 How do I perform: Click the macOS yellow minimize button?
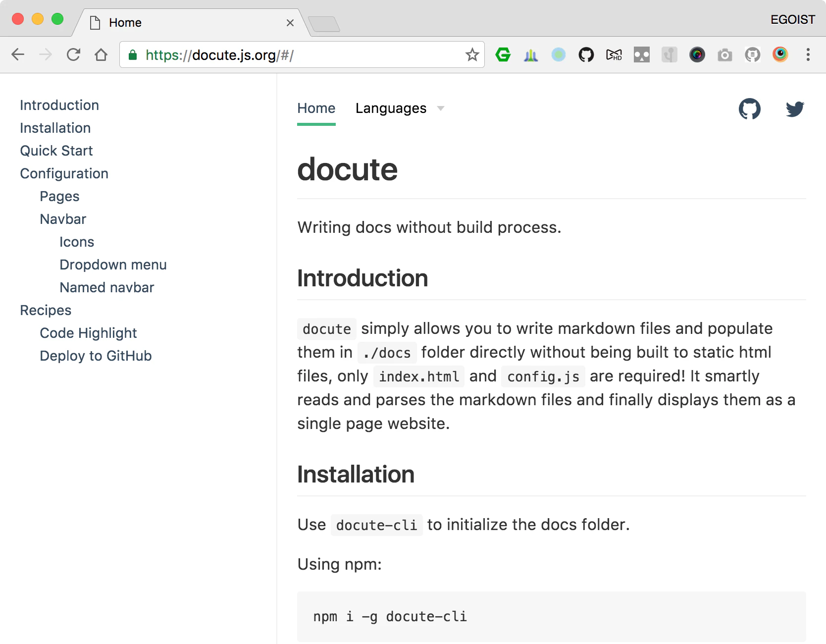tap(38, 19)
